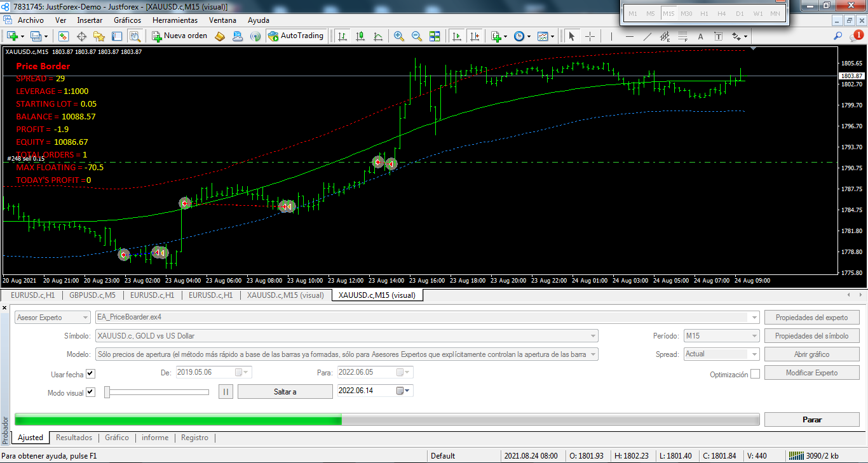The height and width of the screenshot is (463, 868).
Task: Open the Herramientas menu
Action: (175, 20)
